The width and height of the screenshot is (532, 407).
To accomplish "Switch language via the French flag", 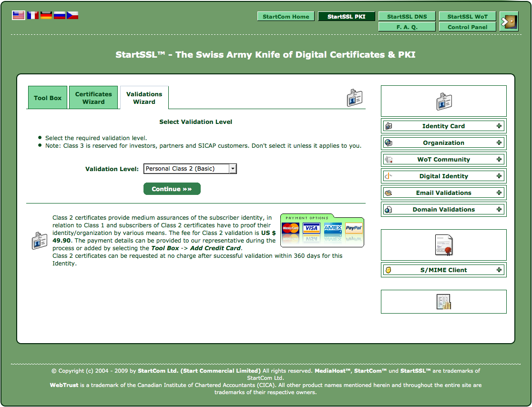I will pos(33,15).
